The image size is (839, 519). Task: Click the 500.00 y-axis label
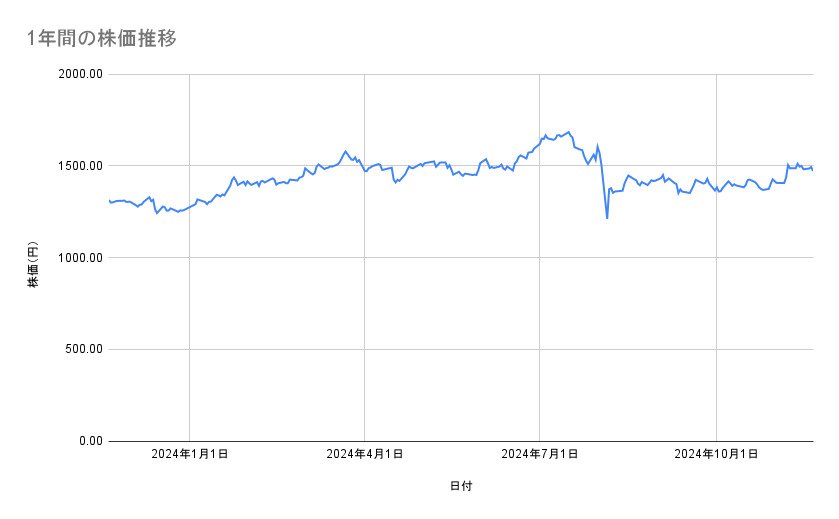(x=83, y=349)
